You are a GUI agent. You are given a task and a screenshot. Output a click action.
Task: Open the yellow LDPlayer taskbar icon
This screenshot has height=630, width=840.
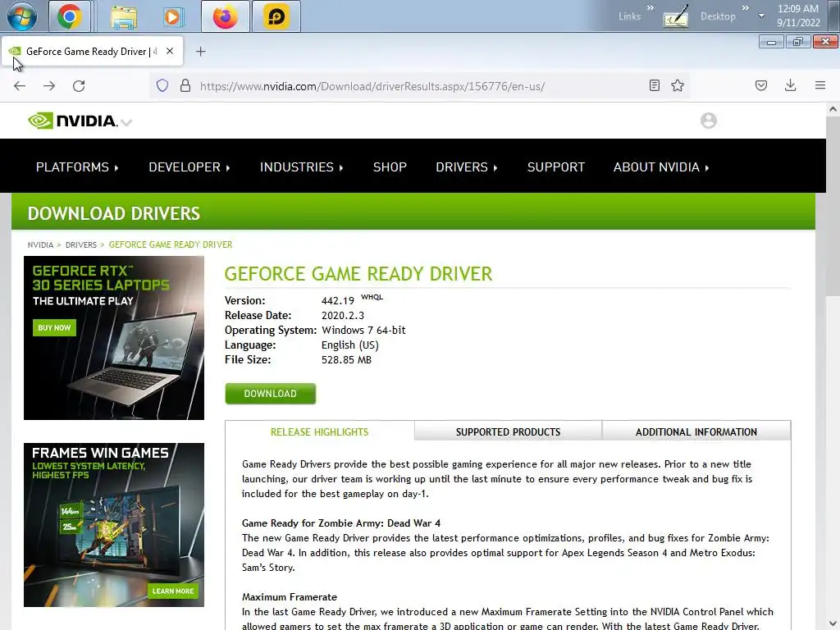point(276,16)
